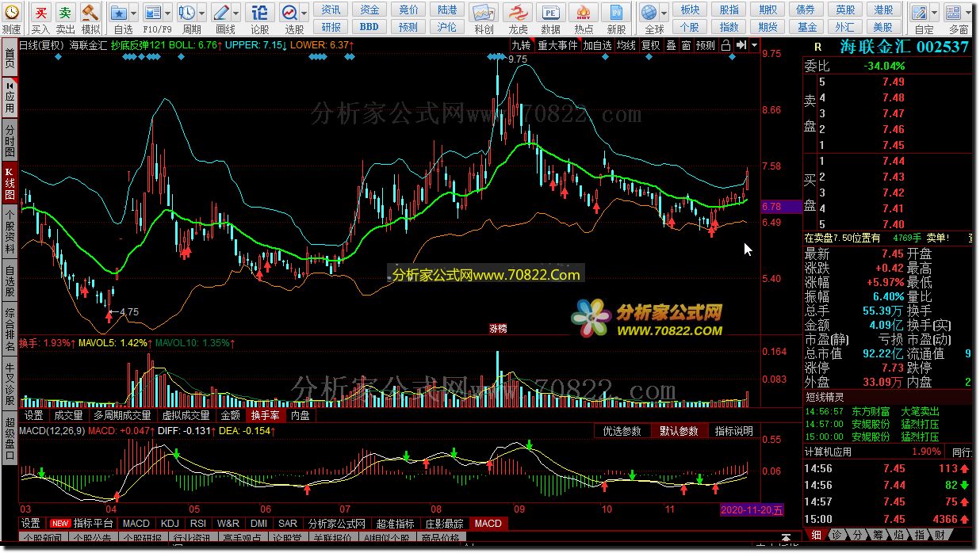Toggle the 复权 price adjustment option

click(x=651, y=46)
